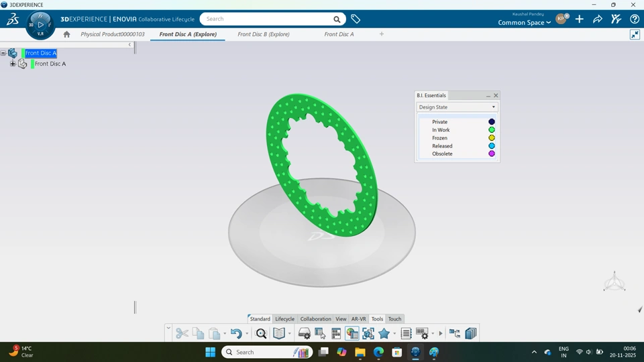Open the Lifecycle action bar tab

point(284,319)
